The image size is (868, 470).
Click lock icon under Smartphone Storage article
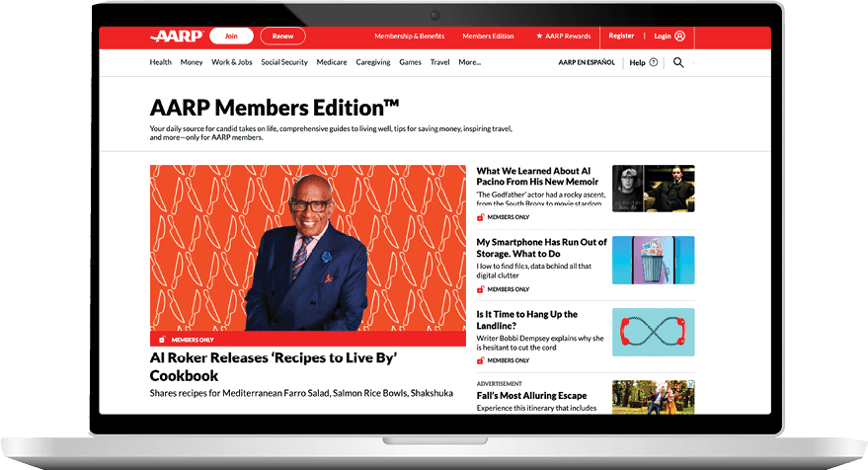coord(481,289)
